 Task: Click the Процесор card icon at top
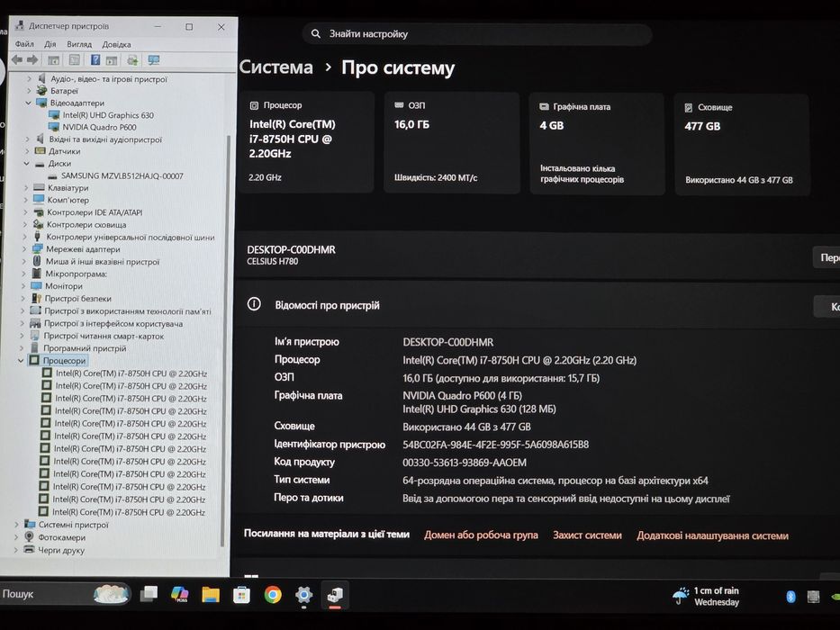tap(255, 105)
